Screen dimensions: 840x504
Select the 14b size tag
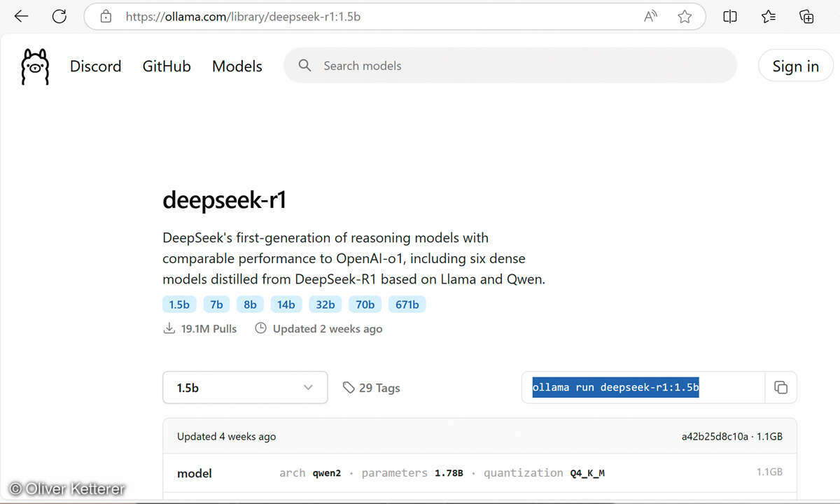point(286,304)
